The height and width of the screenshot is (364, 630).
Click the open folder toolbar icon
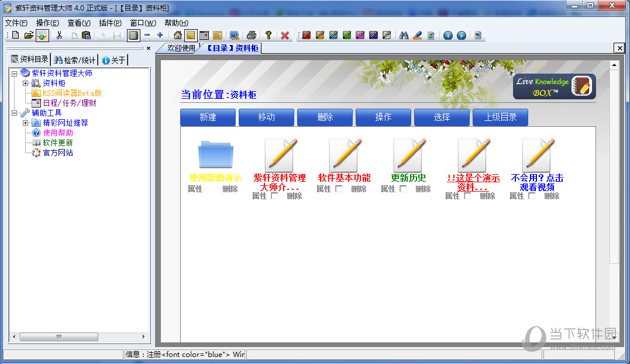29,35
